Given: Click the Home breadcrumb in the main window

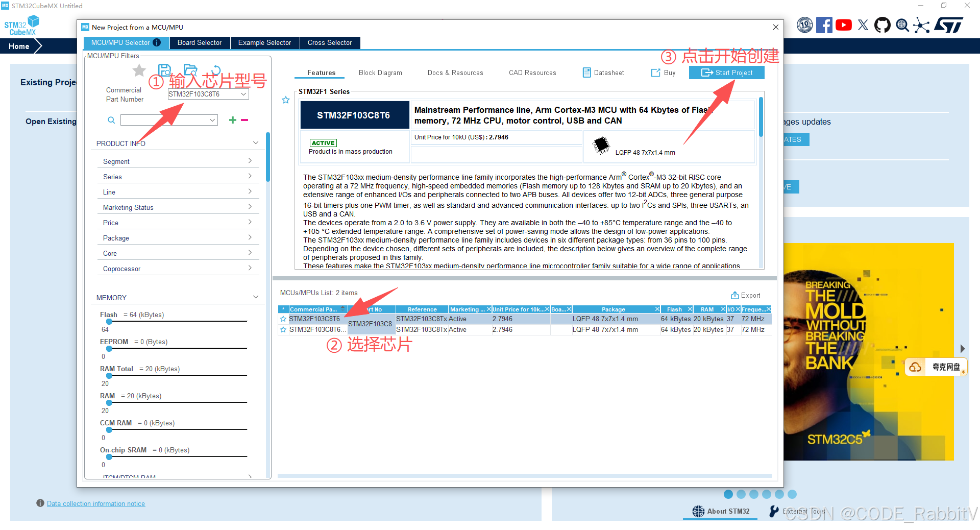Looking at the screenshot, I should pyautogui.click(x=19, y=46).
